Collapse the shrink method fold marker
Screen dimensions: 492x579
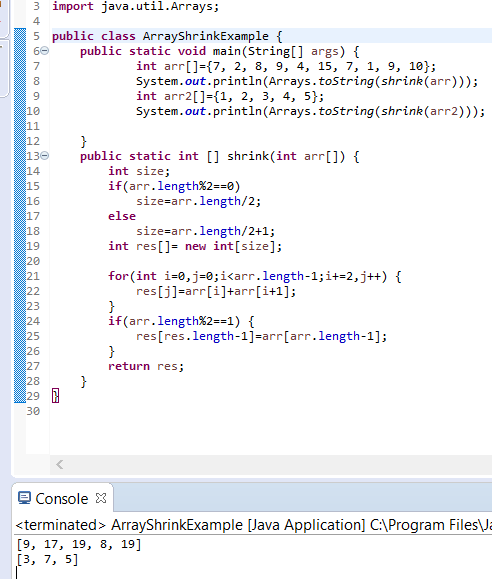pos(44,156)
